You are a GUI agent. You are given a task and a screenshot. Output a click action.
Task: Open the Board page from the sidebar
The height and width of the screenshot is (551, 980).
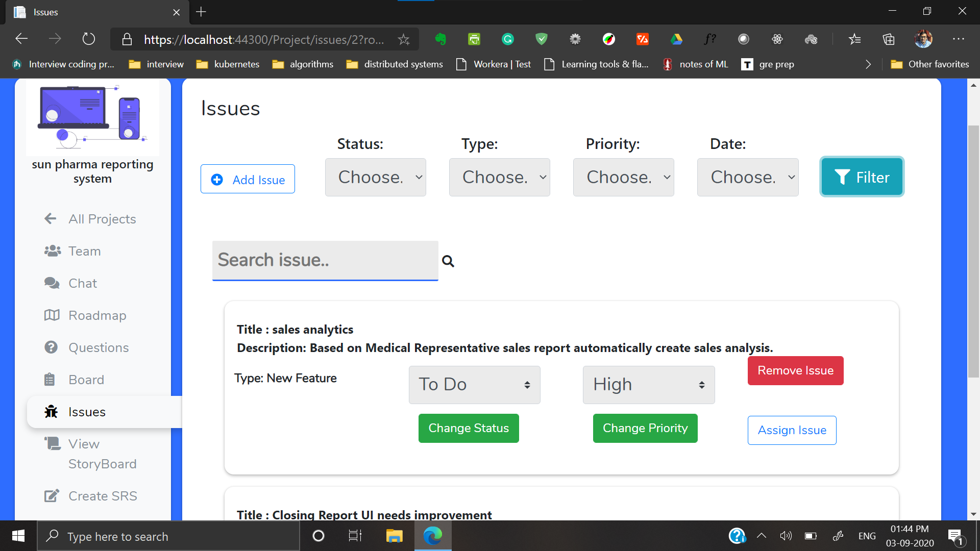[x=86, y=380]
